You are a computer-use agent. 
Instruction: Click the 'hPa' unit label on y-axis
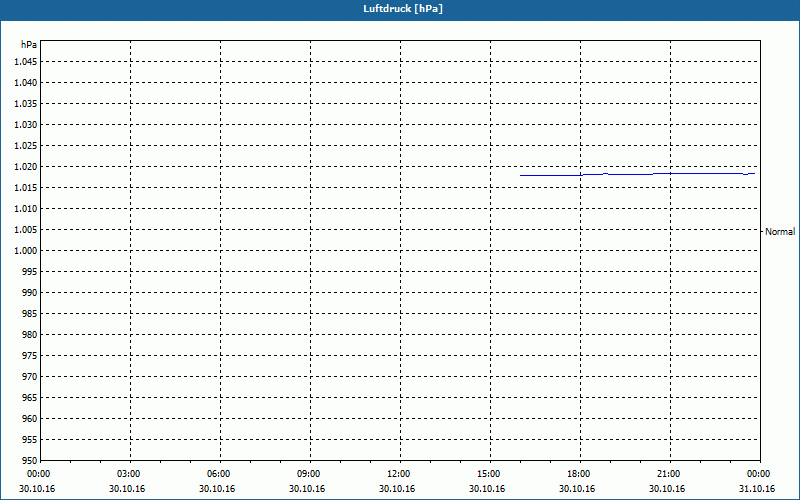29,45
